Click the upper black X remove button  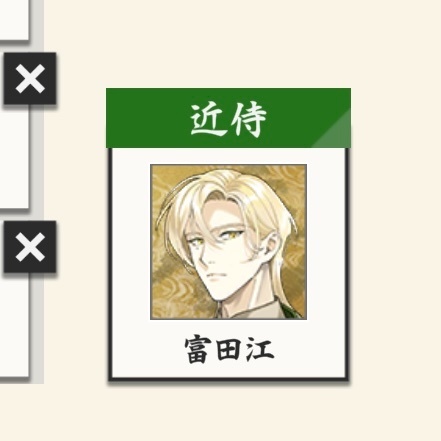point(30,79)
